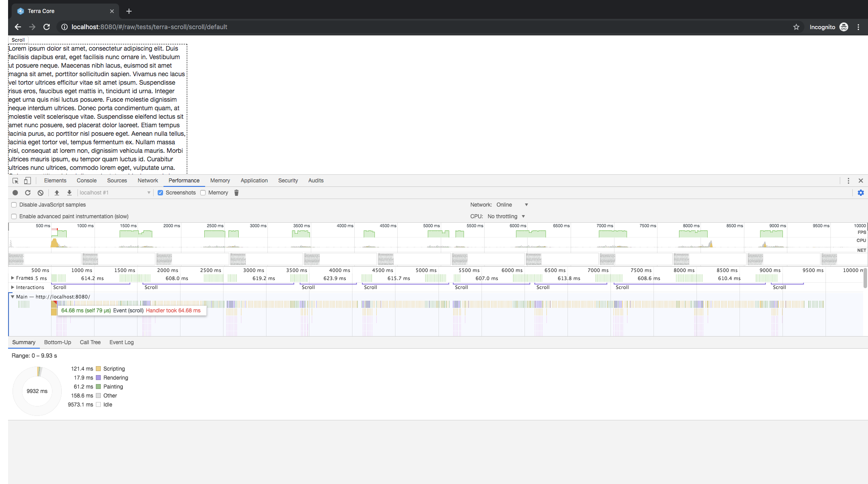The image size is (868, 484).
Task: Open capture settings gear icon
Action: [861, 193]
